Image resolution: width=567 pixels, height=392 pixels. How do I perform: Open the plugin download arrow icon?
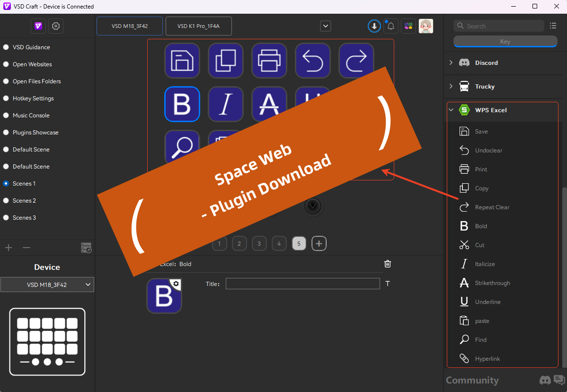coord(374,26)
